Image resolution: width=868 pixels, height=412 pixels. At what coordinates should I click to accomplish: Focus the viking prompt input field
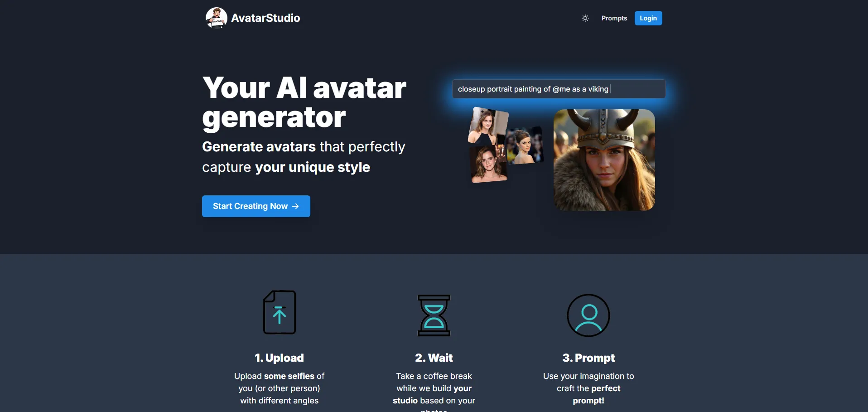(559, 89)
